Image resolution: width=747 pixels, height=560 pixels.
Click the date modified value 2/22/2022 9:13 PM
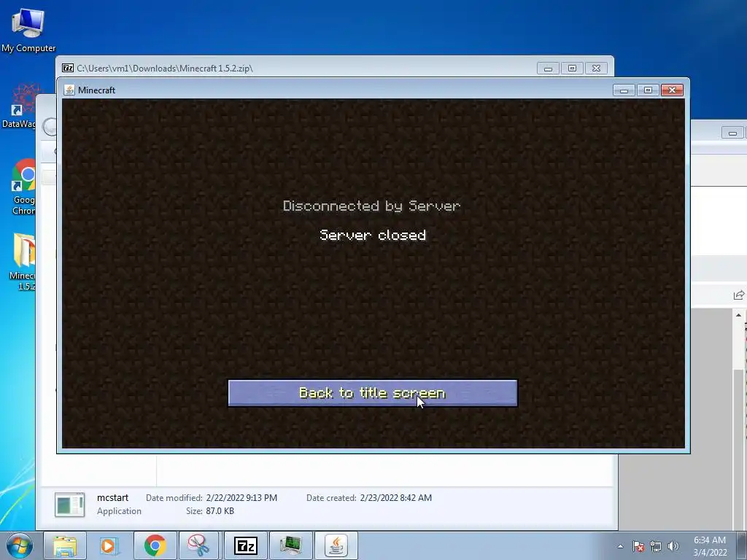[241, 497]
